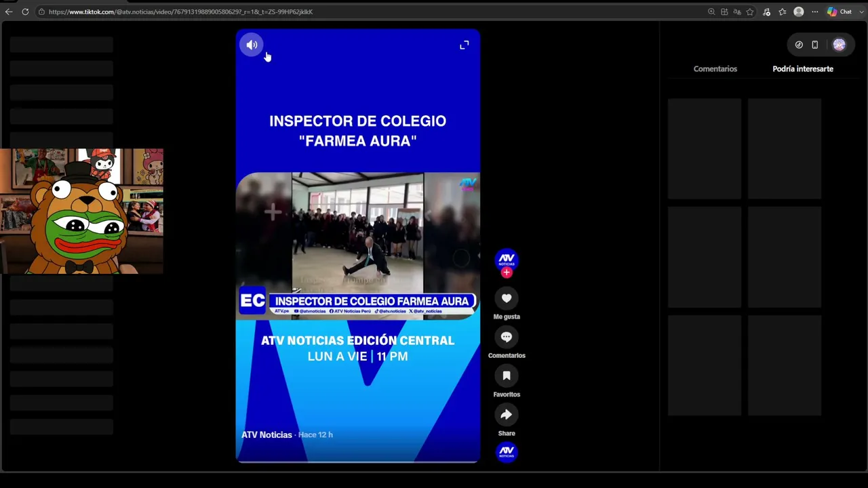Go back to the previous browser page

pos(9,12)
